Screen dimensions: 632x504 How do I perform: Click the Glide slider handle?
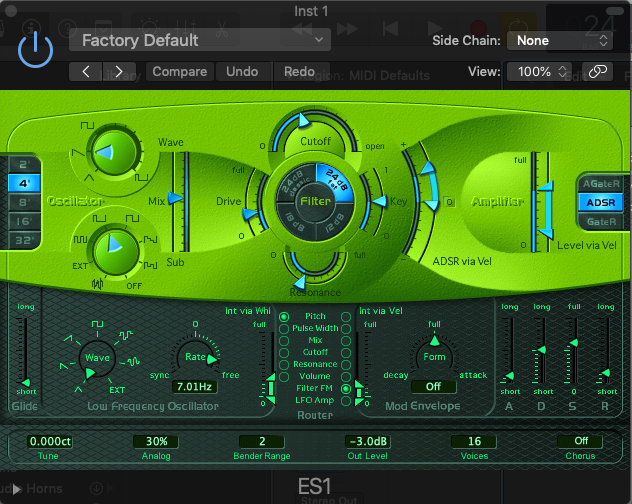(x=25, y=382)
